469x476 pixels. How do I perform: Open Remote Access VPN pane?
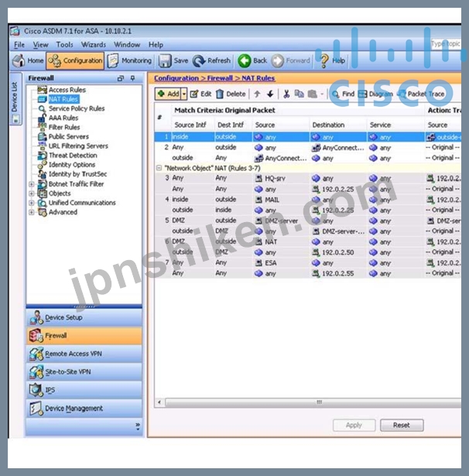(84, 354)
